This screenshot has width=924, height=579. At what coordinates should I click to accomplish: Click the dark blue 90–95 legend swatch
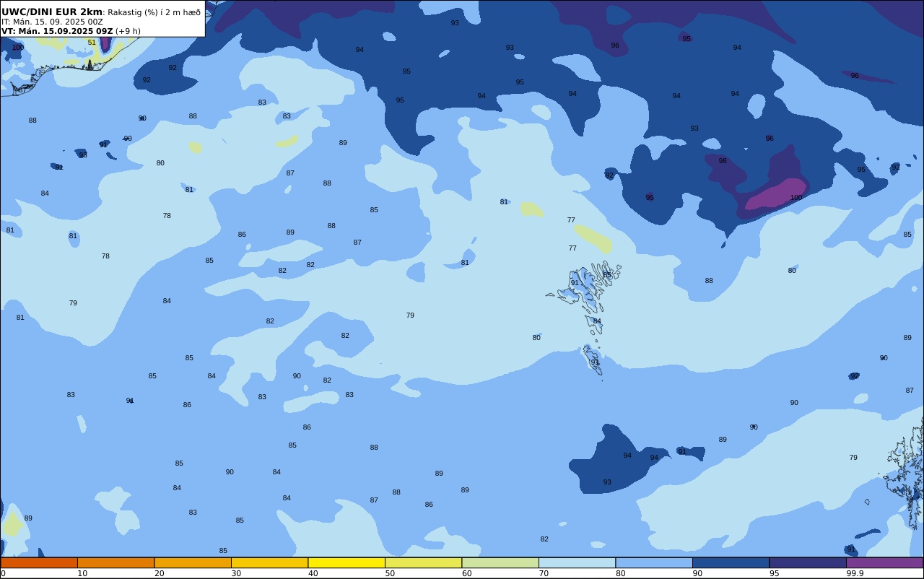pos(731,562)
